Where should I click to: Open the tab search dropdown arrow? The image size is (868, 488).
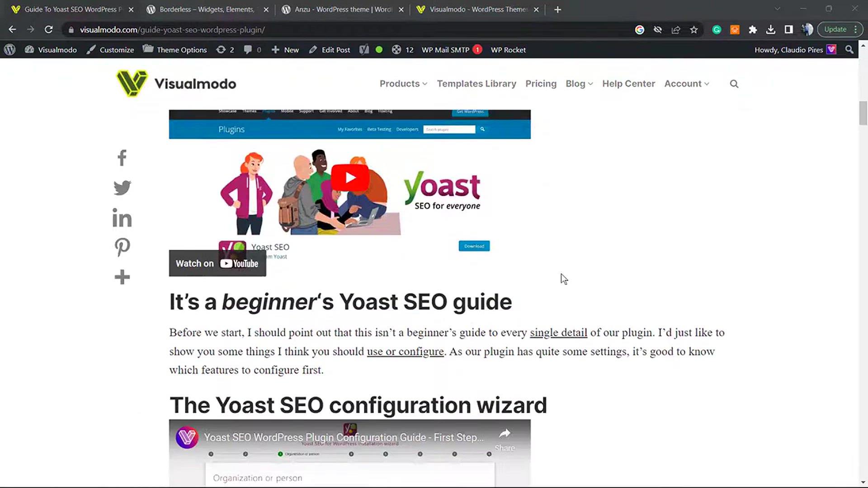click(x=777, y=9)
